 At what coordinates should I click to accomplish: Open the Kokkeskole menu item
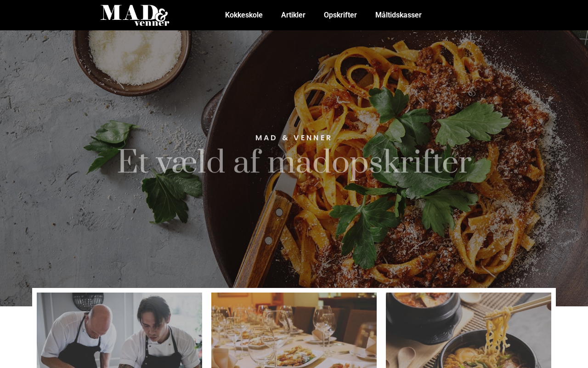point(244,15)
